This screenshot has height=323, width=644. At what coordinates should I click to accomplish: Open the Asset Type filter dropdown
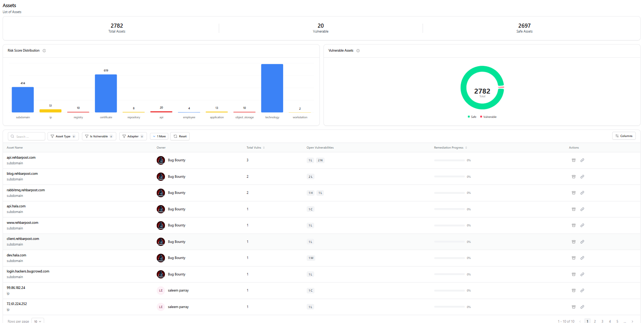coord(63,136)
